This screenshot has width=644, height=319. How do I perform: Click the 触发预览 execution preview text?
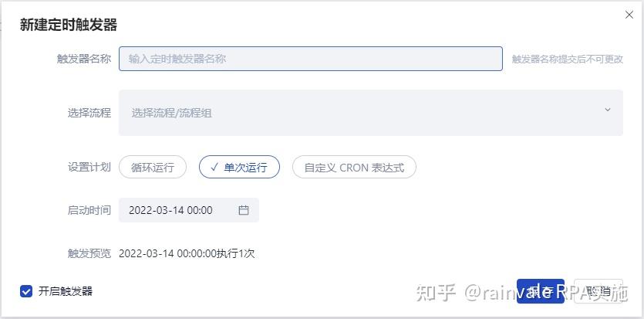tap(187, 253)
